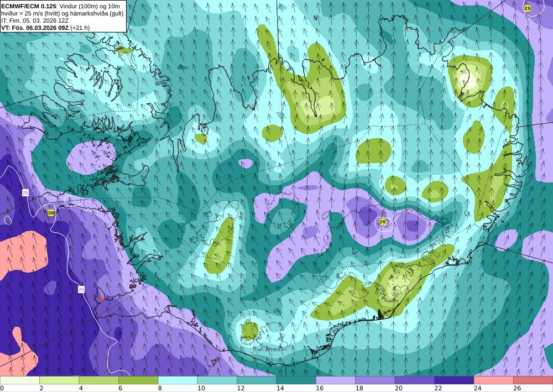Click the legend scale number '22'

coord(438,388)
